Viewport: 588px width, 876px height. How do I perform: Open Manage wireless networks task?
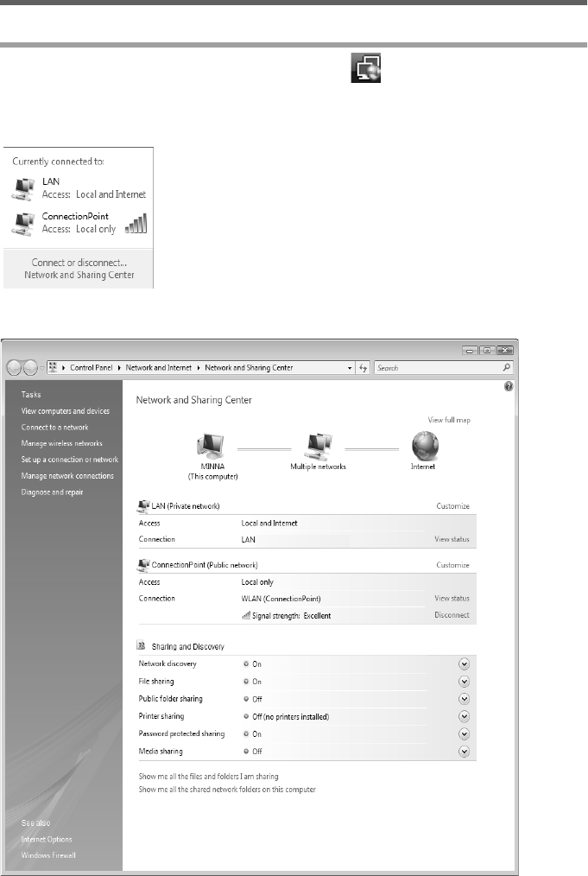coord(62,443)
